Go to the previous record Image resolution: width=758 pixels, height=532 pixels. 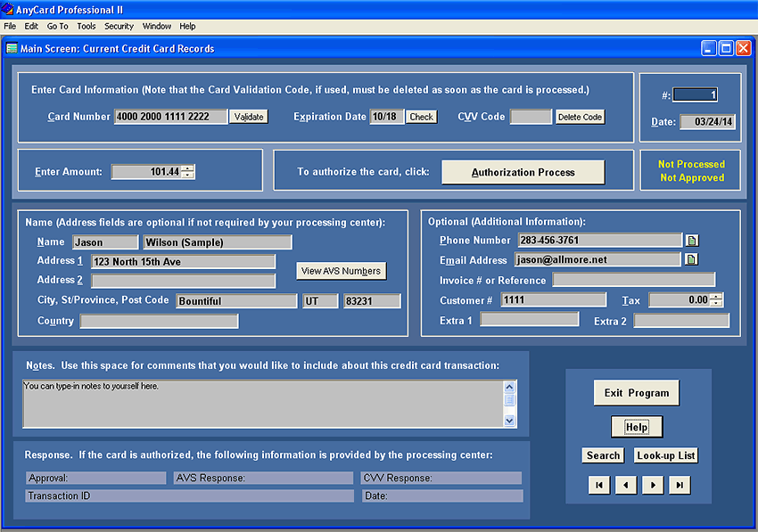tap(625, 484)
